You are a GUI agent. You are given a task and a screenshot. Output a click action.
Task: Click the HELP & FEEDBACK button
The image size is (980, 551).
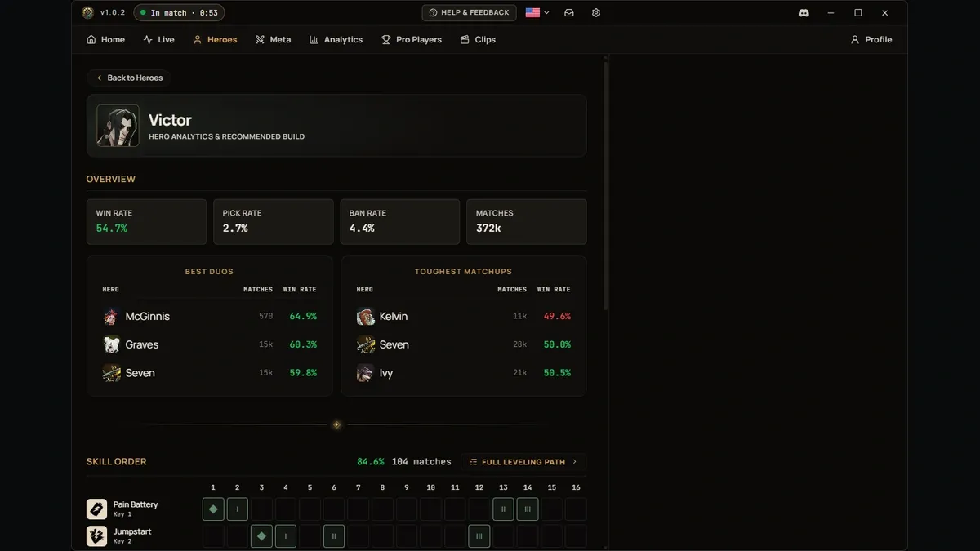pyautogui.click(x=469, y=13)
